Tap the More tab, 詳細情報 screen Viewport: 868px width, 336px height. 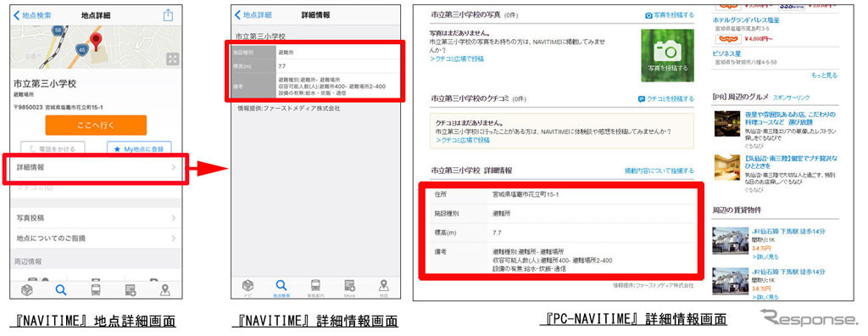(350, 288)
